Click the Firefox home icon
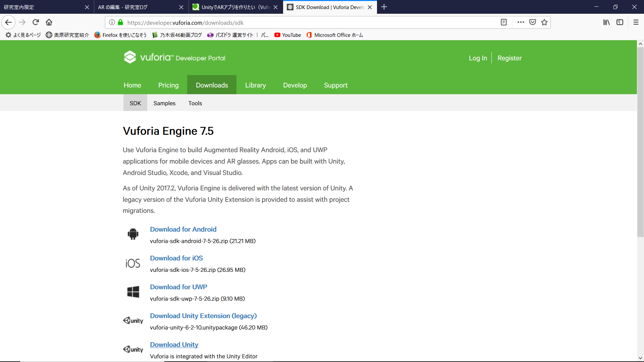The height and width of the screenshot is (362, 644). click(x=49, y=22)
